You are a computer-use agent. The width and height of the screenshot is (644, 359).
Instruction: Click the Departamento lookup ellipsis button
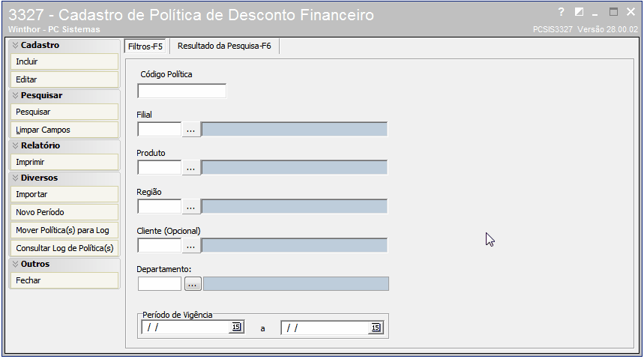(x=193, y=284)
